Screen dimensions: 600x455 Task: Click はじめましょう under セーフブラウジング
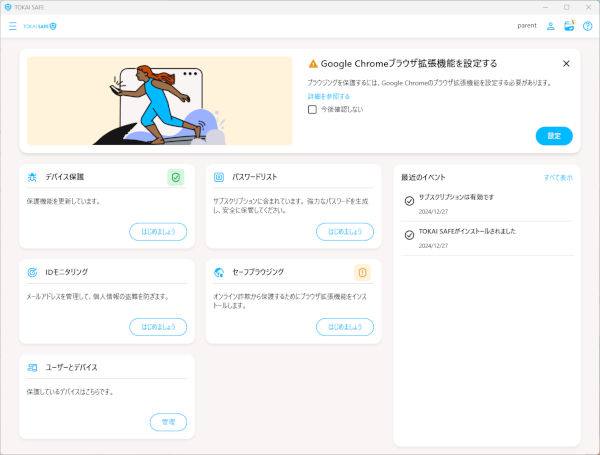click(x=345, y=327)
